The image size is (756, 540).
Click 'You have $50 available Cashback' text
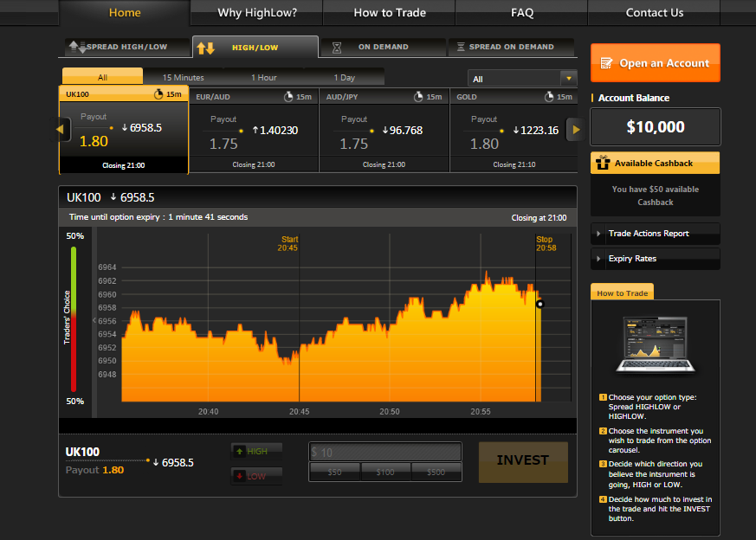point(656,196)
